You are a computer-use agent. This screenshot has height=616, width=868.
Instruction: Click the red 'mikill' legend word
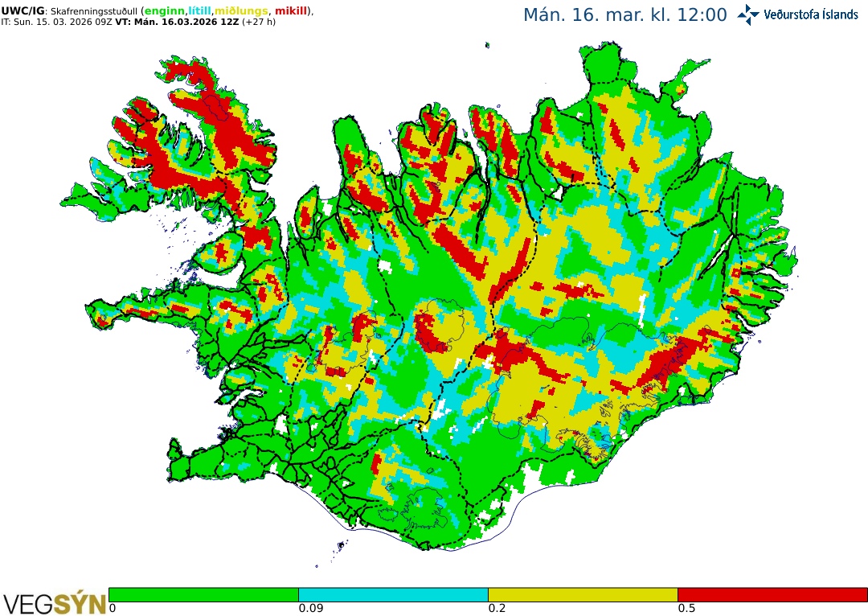tap(291, 11)
